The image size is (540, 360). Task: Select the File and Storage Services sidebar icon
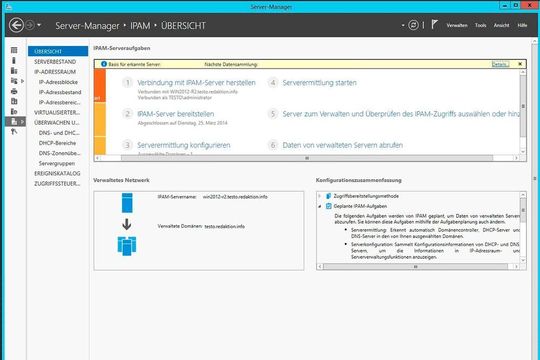click(14, 81)
